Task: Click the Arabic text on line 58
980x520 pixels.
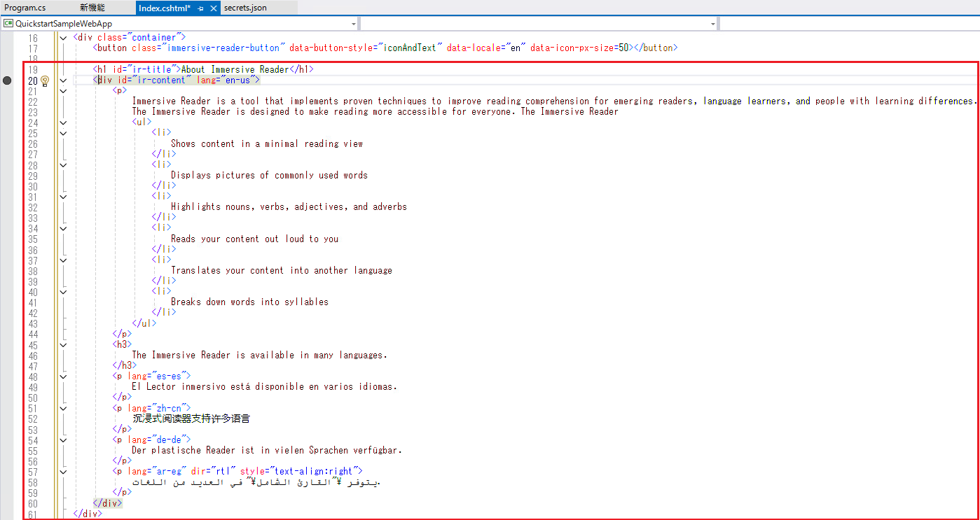Action: point(256,482)
